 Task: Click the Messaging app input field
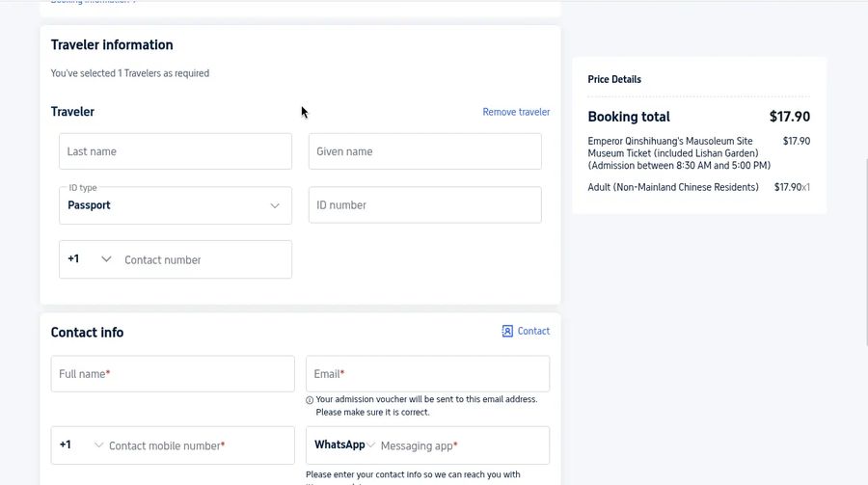[x=463, y=445]
